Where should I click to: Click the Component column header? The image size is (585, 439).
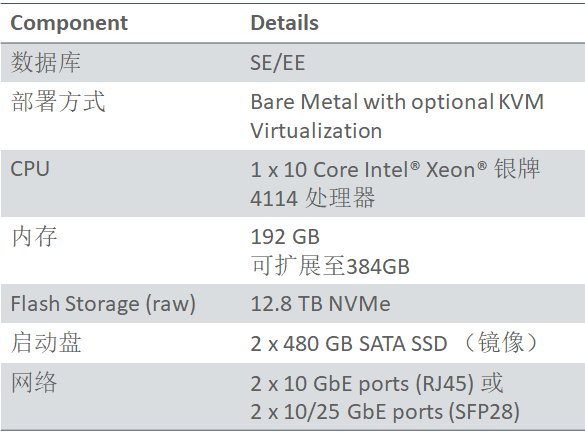coord(69,23)
